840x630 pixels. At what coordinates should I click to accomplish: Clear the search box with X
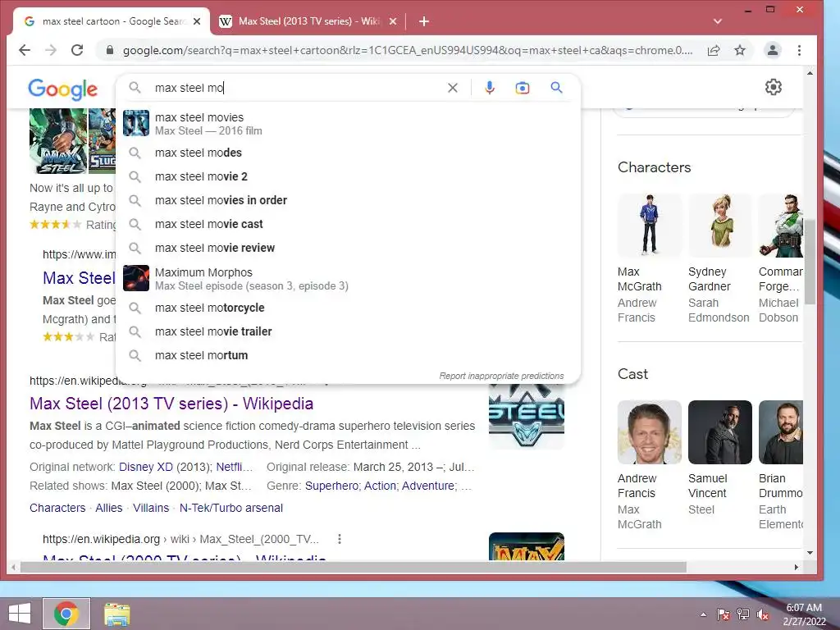pyautogui.click(x=453, y=88)
